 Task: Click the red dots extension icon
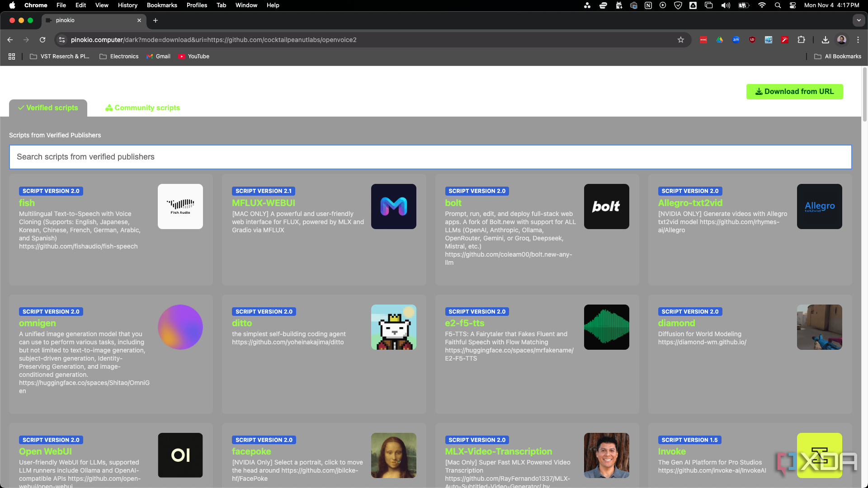(703, 40)
